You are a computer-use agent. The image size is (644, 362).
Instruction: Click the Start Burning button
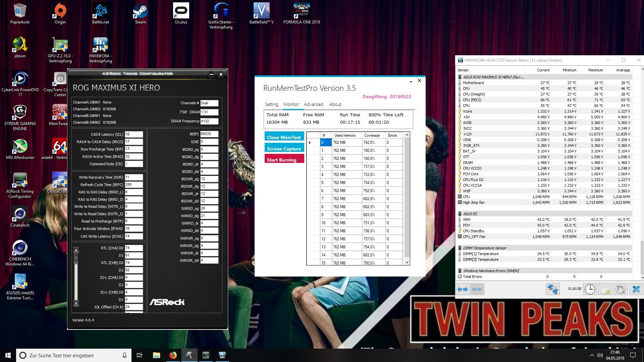click(284, 159)
